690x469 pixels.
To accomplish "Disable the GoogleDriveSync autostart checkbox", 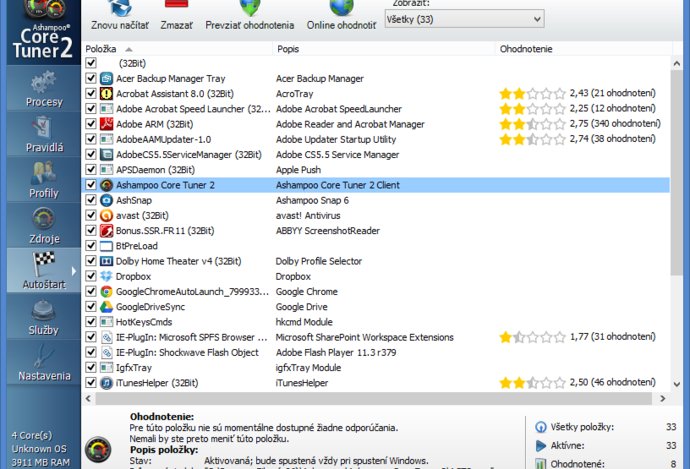I will point(92,307).
